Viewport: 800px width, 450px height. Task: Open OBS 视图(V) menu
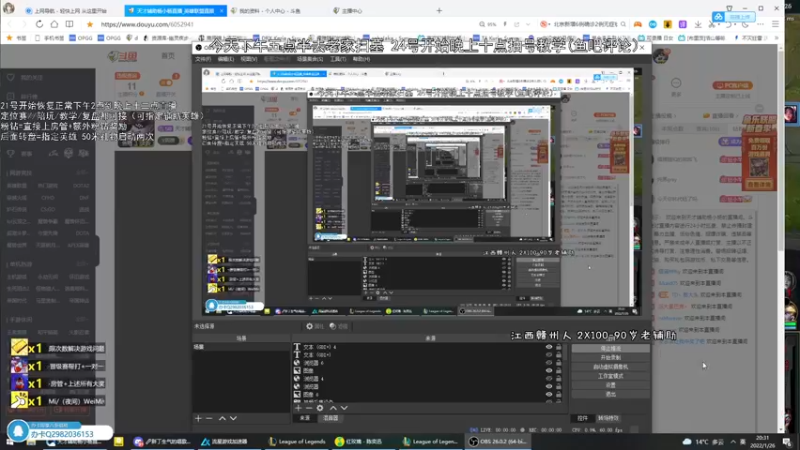pyautogui.click(x=248, y=59)
